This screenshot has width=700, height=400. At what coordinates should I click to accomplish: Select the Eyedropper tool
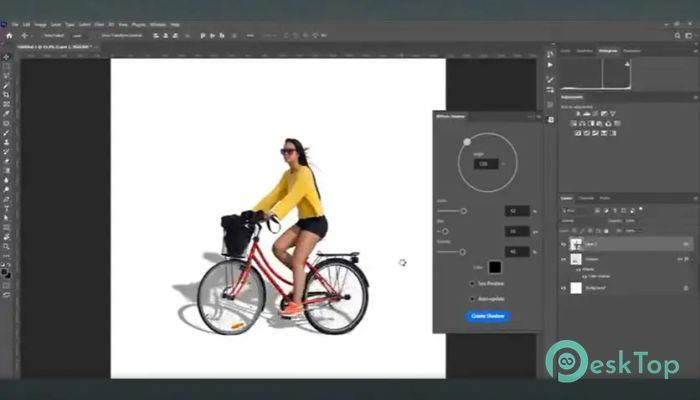pyautogui.click(x=6, y=114)
